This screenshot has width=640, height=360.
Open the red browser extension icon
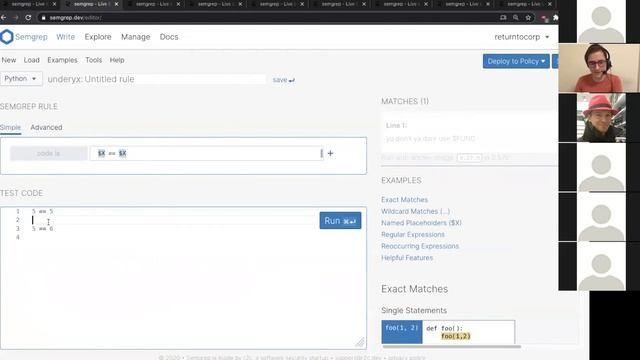544,18
